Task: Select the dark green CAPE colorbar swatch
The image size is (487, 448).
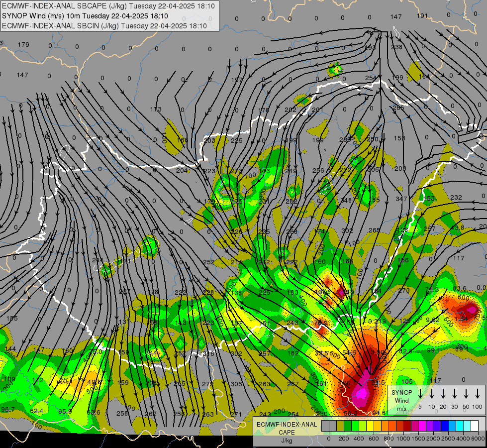Action: (348, 426)
